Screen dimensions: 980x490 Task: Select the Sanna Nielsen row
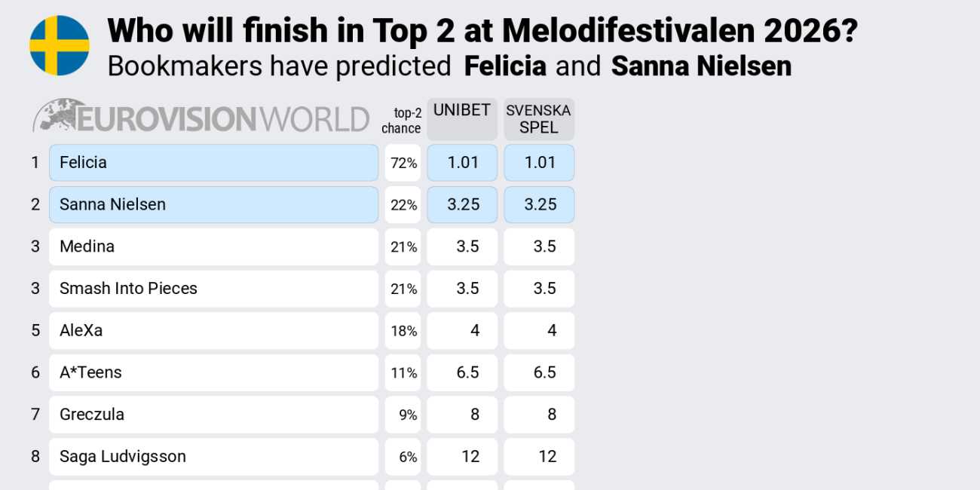pos(213,205)
